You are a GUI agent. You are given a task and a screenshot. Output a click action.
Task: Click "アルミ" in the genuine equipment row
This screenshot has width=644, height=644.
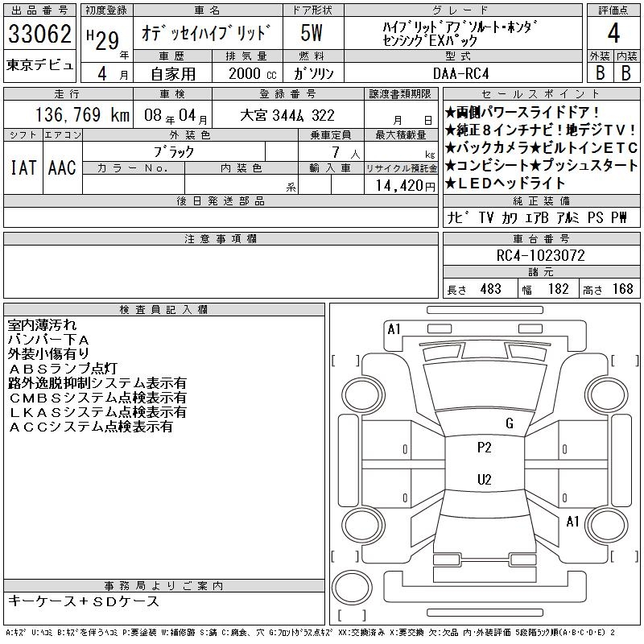[x=568, y=217]
